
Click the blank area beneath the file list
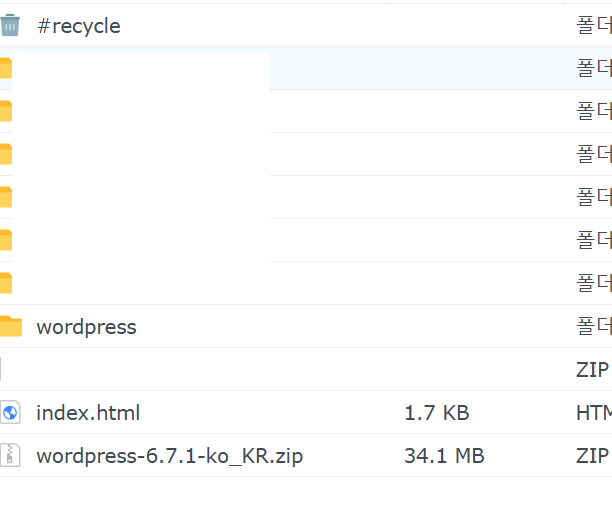[x=306, y=491]
